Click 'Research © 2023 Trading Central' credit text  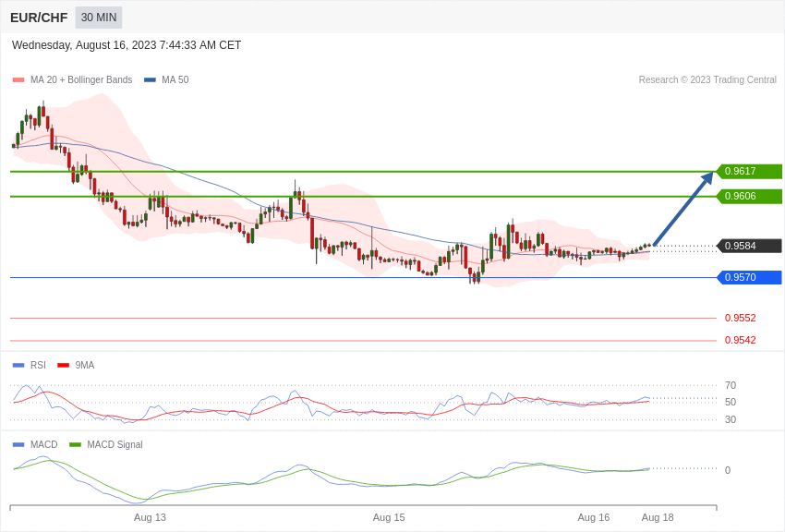(x=707, y=80)
